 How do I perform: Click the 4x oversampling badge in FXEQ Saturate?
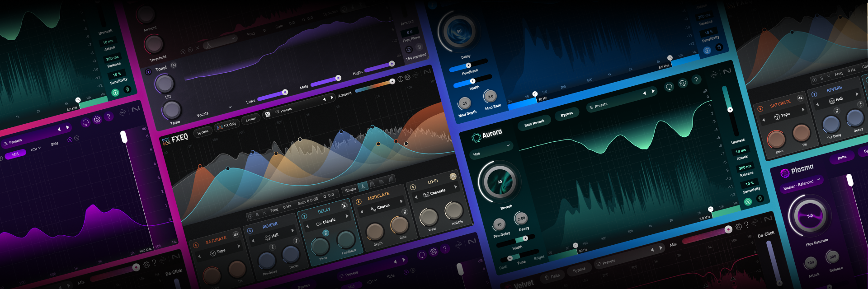click(x=236, y=234)
